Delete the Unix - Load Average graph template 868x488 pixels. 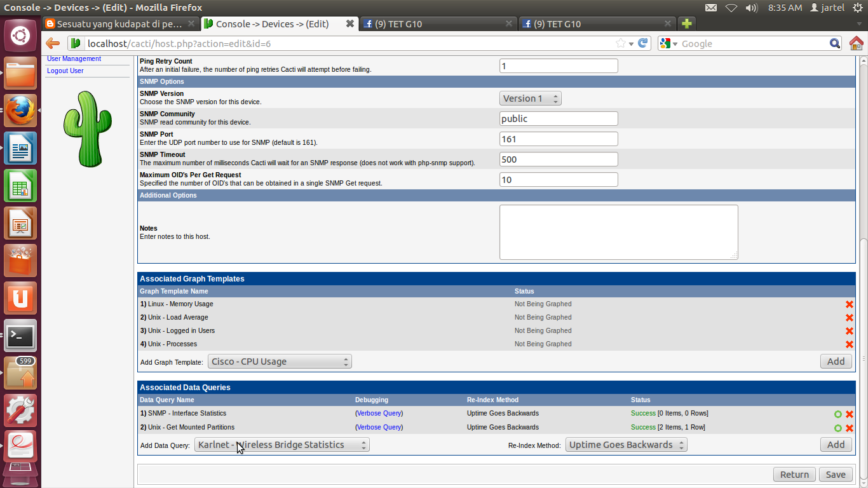[x=850, y=318]
